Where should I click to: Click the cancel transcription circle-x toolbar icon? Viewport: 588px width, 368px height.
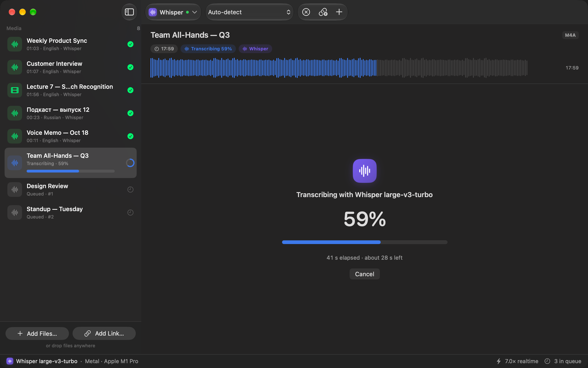306,12
